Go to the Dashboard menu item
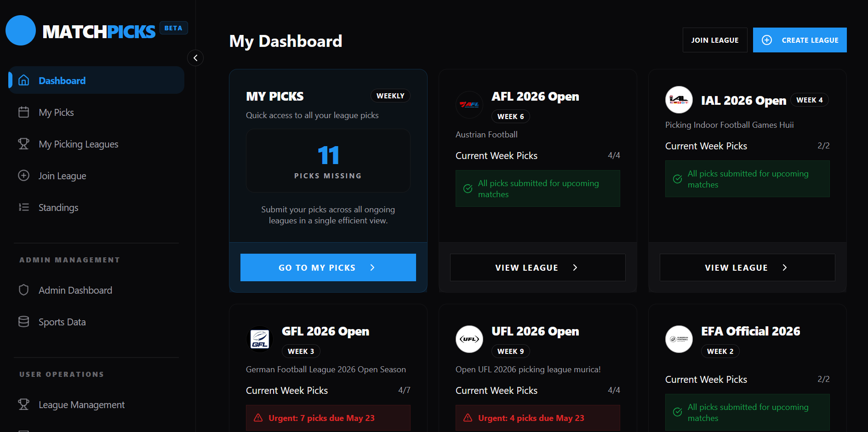This screenshot has width=868, height=432. (97, 80)
